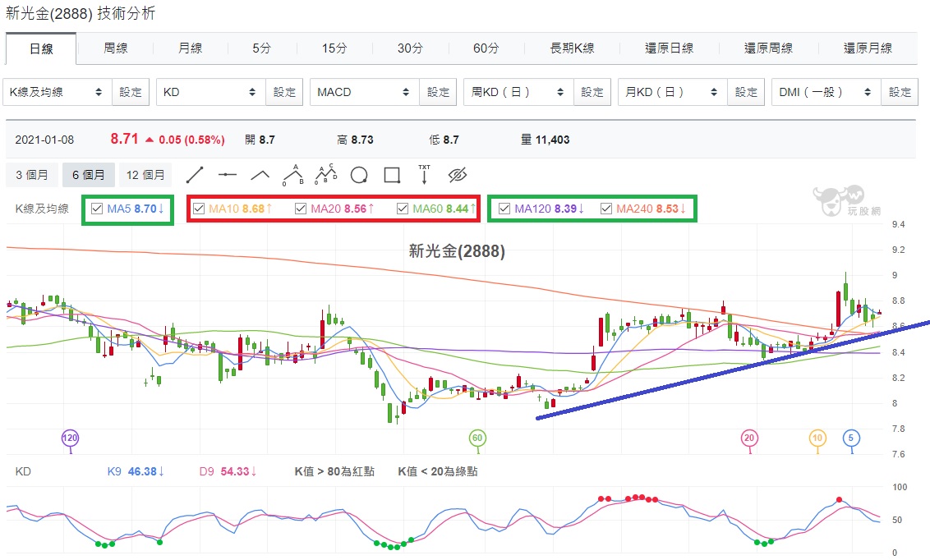930x560 pixels.
Task: Switch to the 5分 tab
Action: [261, 48]
